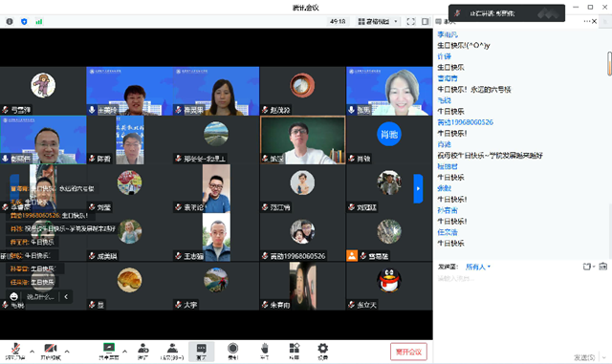The width and height of the screenshot is (612, 364).
Task: Go to next page of video tiles
Action: [418, 188]
